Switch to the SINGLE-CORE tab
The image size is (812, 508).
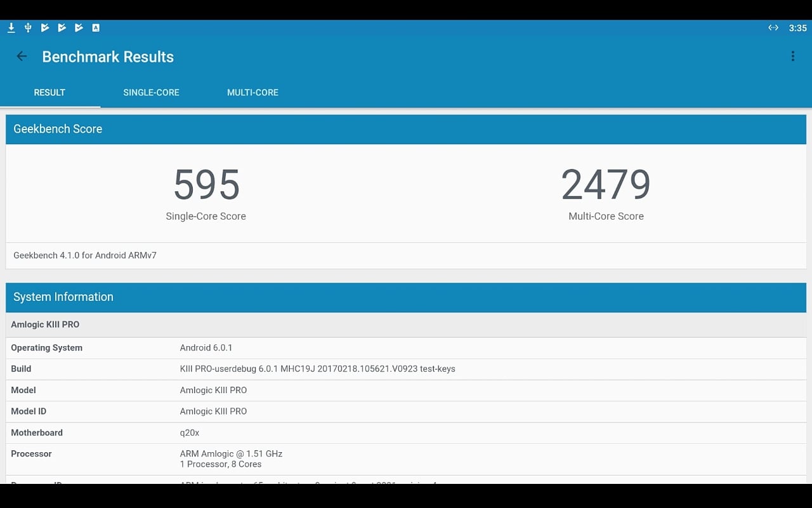pyautogui.click(x=151, y=92)
